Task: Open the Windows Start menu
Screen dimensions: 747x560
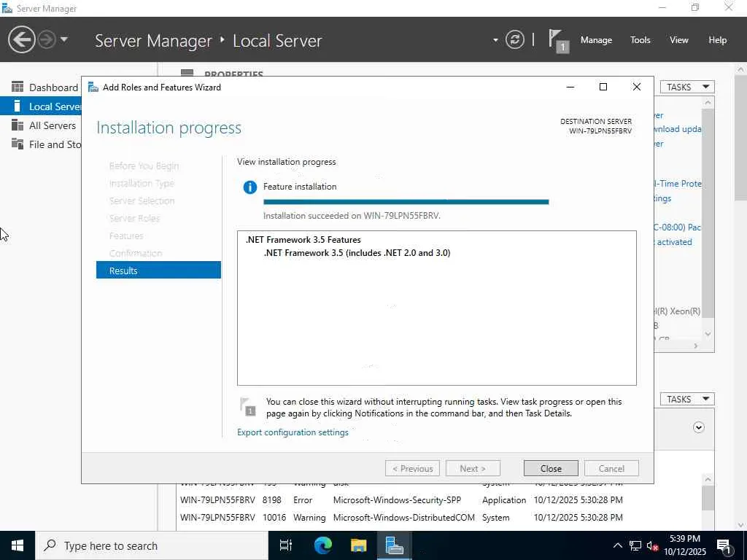Action: coord(18,545)
